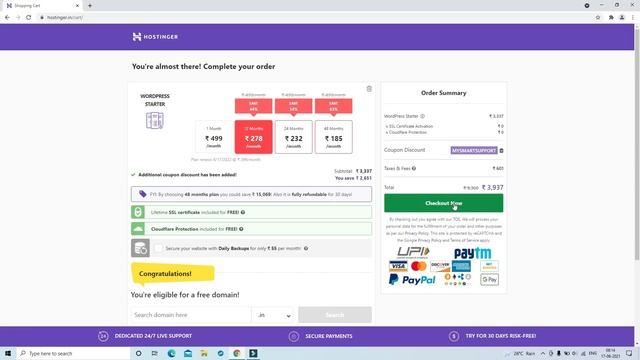Switch to the Shopping Cart browser tab

point(43,6)
